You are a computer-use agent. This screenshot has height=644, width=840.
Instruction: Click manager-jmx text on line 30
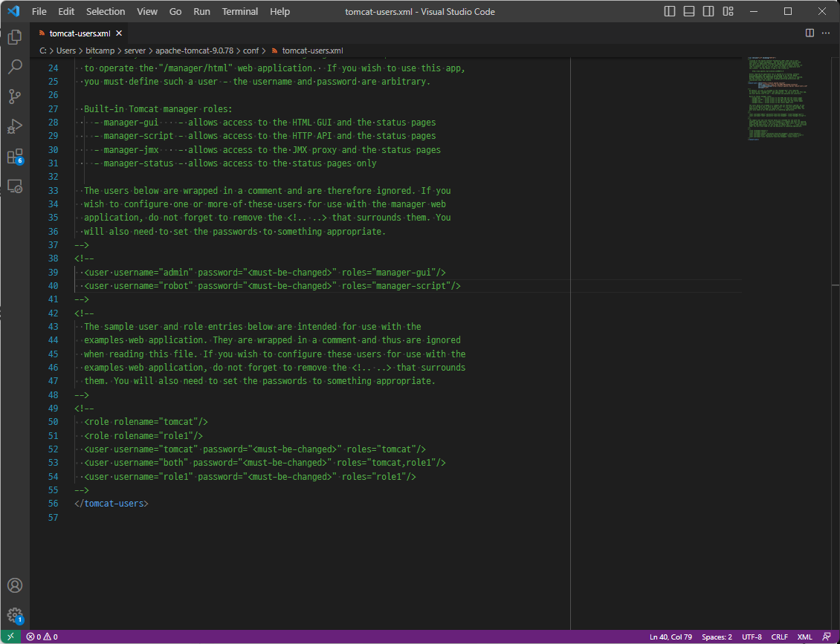click(132, 150)
